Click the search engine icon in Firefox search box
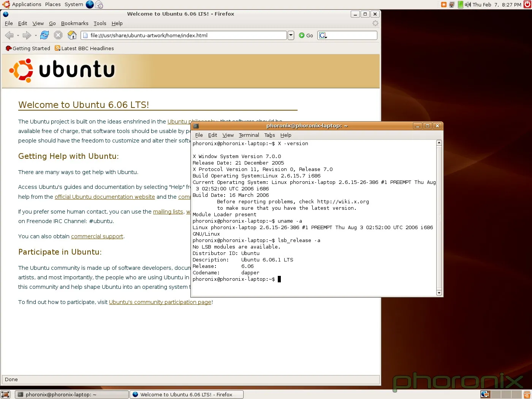This screenshot has height=399, width=532. coord(323,35)
